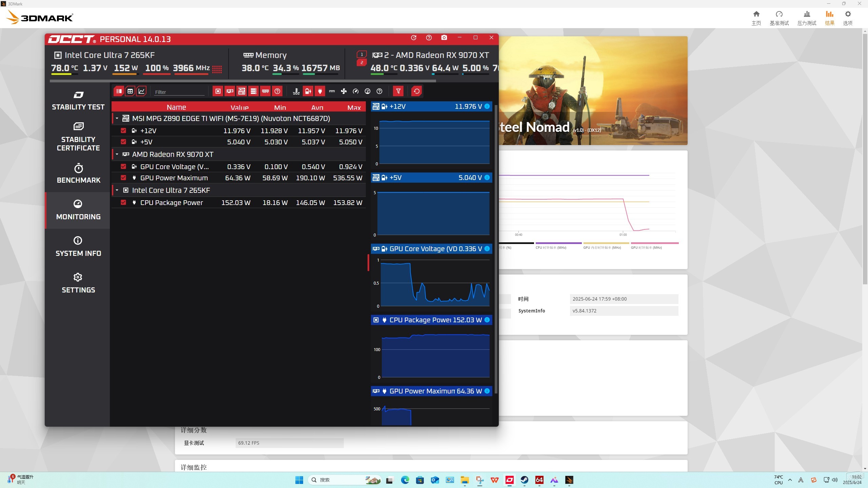Open info for the +5V graph
The height and width of the screenshot is (488, 868).
(487, 178)
